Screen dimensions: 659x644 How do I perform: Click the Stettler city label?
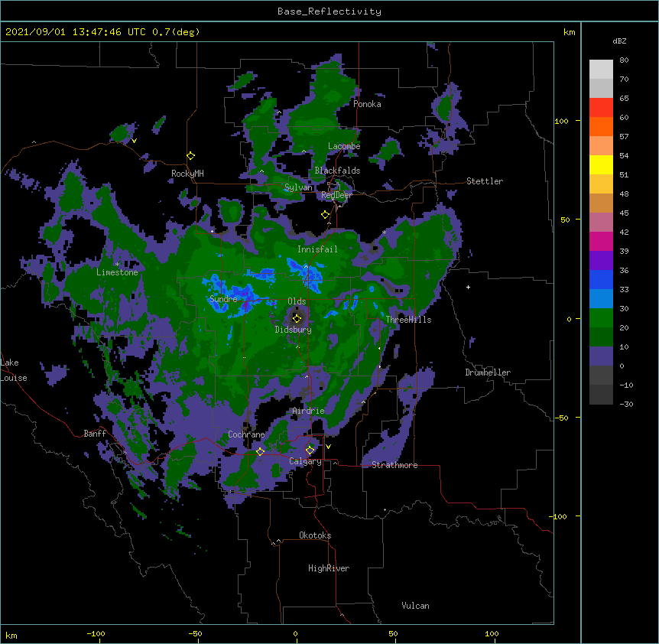coord(485,181)
